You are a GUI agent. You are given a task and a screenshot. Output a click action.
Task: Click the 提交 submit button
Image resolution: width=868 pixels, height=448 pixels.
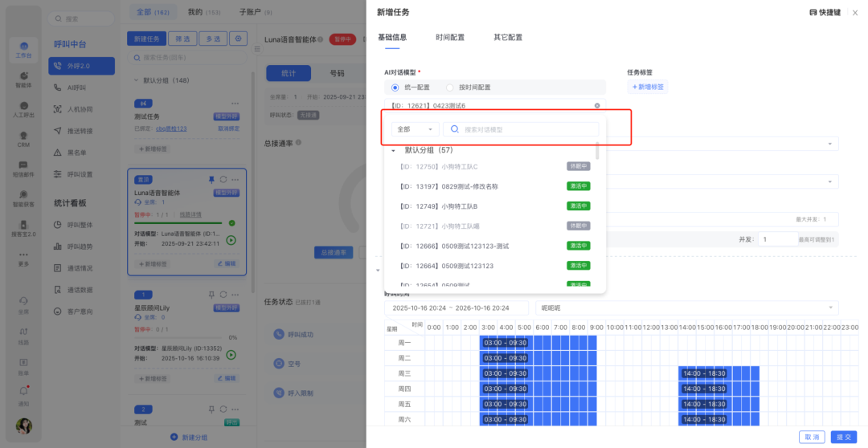pyautogui.click(x=844, y=437)
